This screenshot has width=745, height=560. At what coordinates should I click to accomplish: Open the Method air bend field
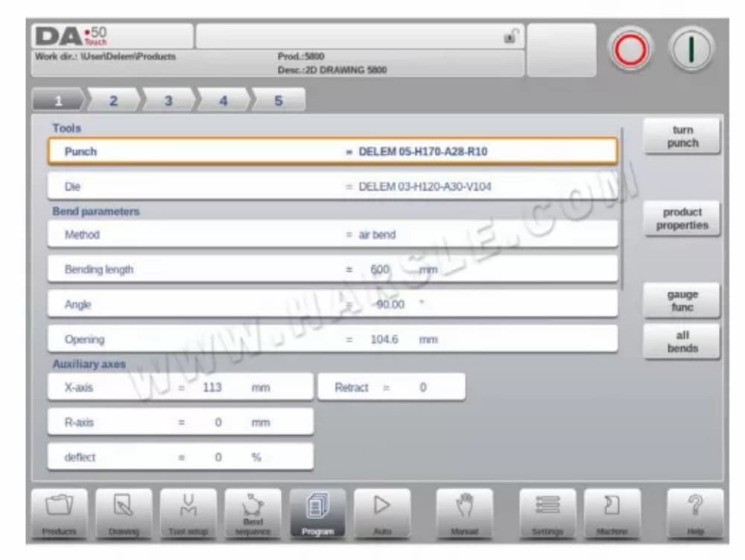332,234
